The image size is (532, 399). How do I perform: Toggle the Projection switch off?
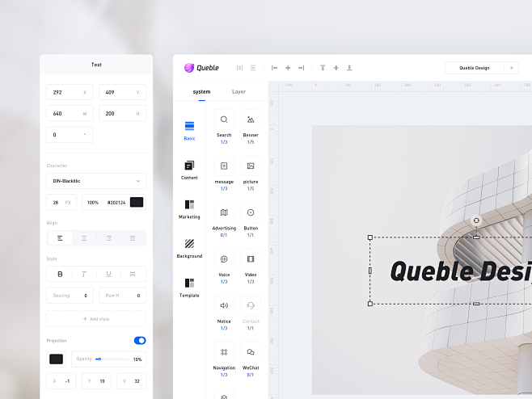pos(140,340)
